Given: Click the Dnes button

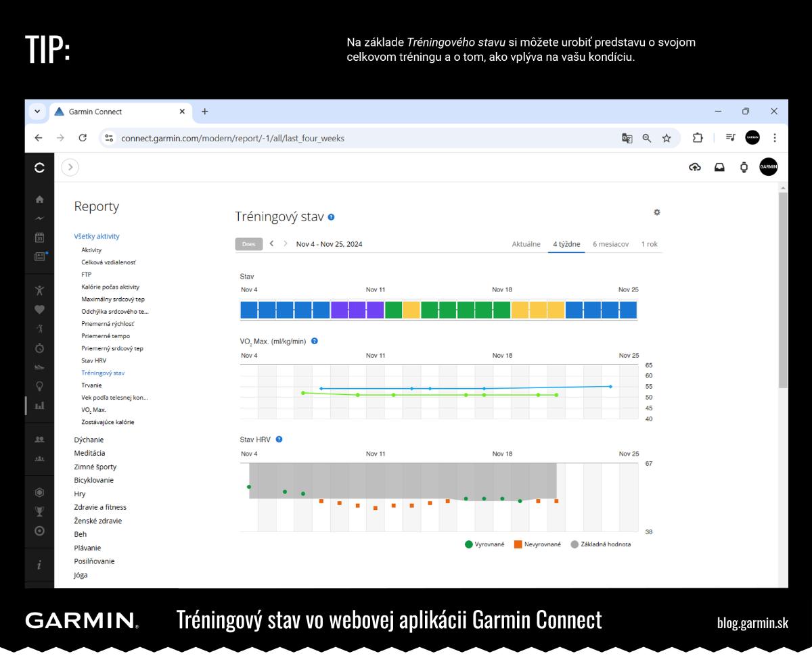Looking at the screenshot, I should tap(249, 244).
